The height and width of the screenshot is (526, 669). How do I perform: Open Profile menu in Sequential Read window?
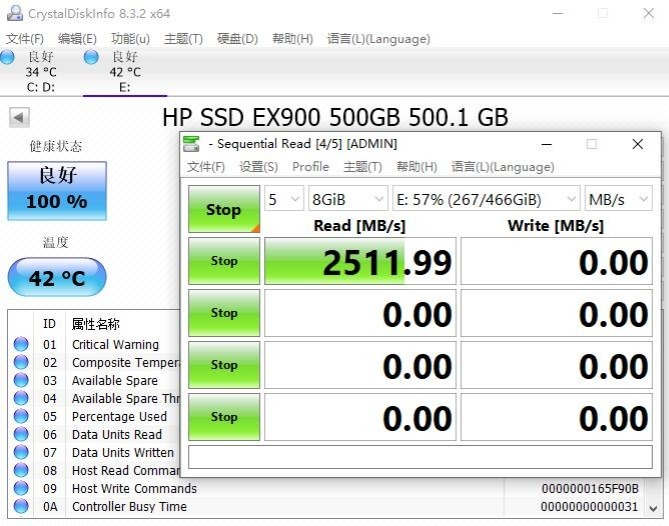311,166
